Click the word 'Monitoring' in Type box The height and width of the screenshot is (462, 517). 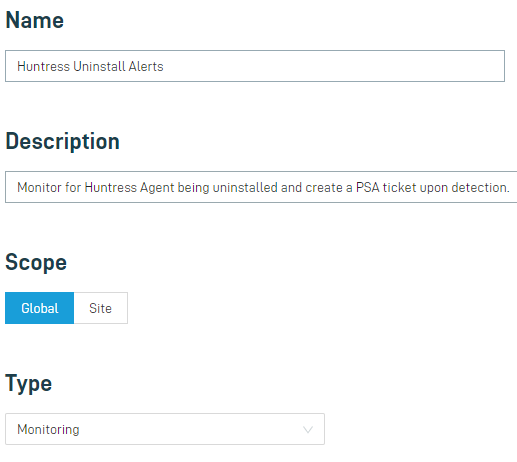[x=48, y=429]
